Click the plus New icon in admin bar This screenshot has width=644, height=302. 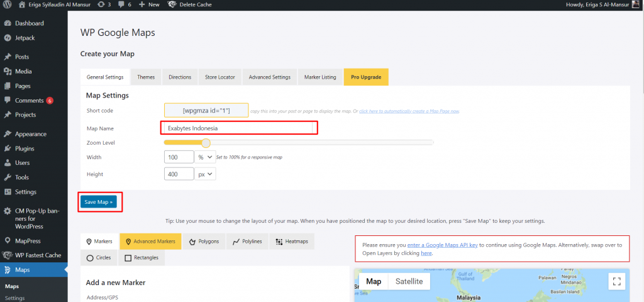point(142,5)
